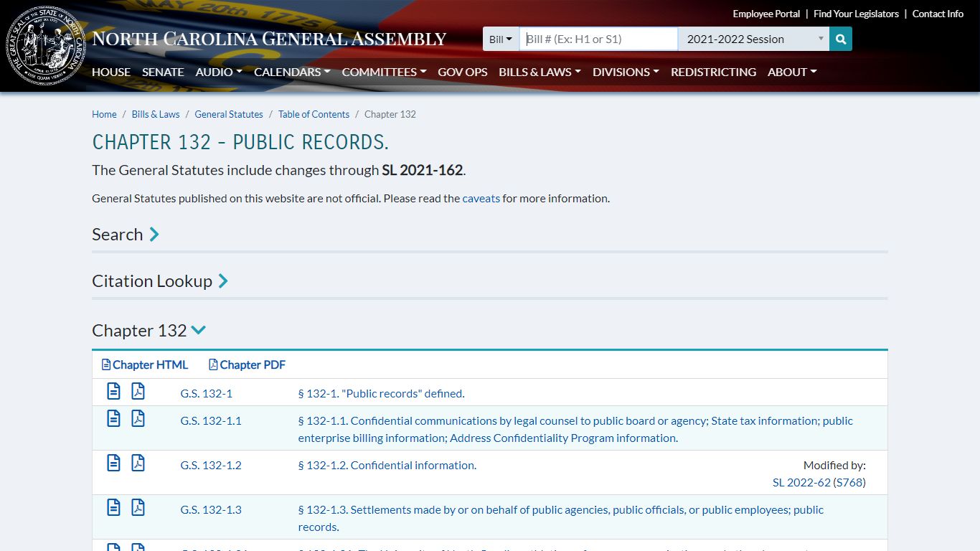
Task: Open HTML document icon for G.S. 132-1
Action: [113, 391]
